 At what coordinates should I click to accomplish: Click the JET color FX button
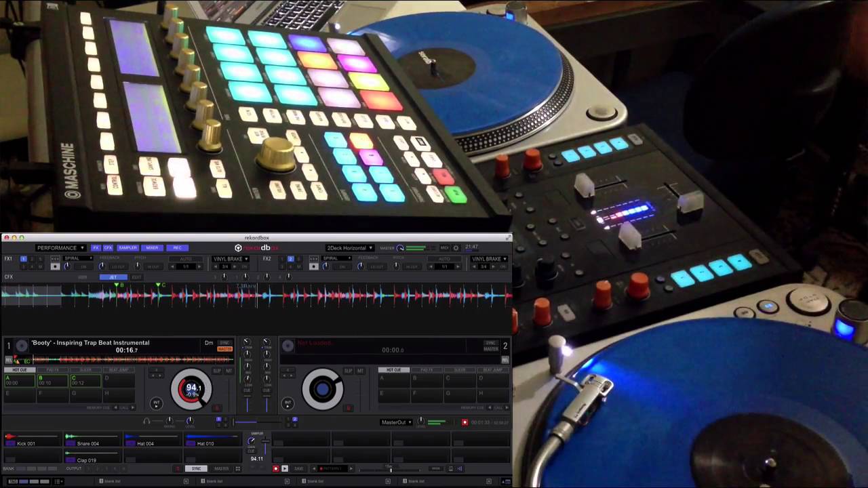113,277
